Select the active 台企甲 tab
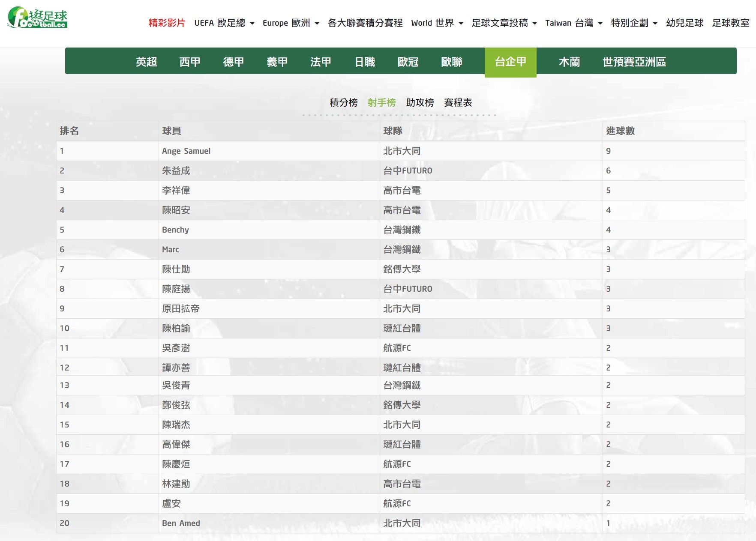 coord(510,62)
